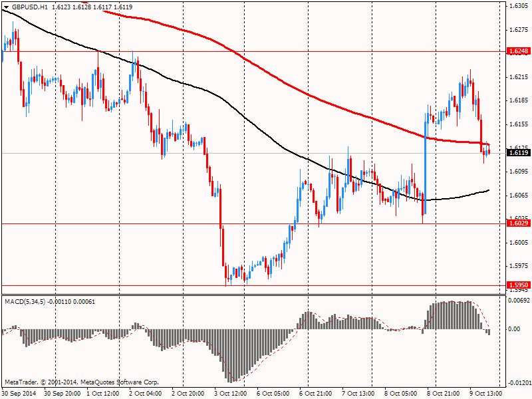532x399 pixels.
Task: Click price scale value 1.5975
Action: (519, 266)
